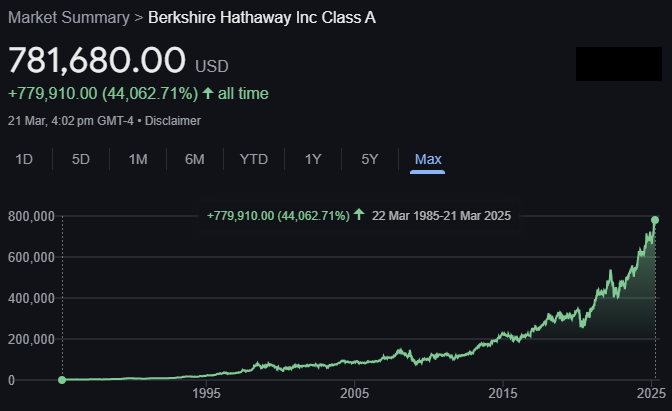Click Berkshire Hathaway Inc Class A title
This screenshot has height=411, width=672.
262,18
